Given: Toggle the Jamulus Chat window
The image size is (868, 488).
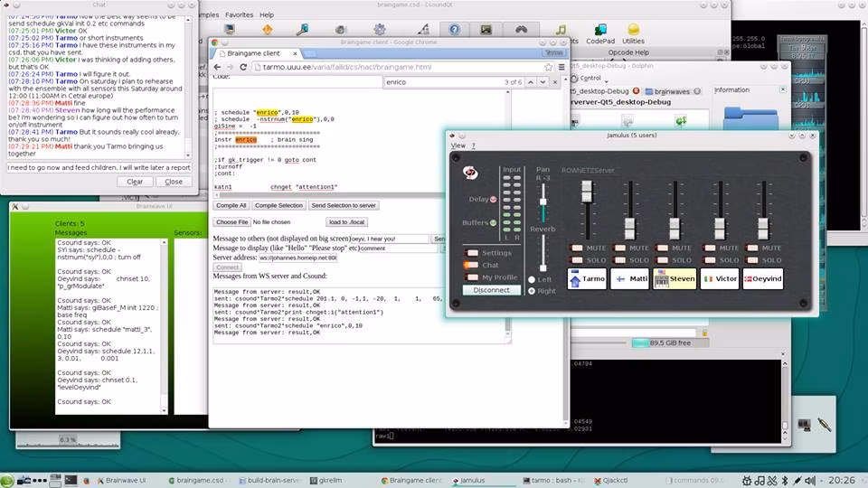Looking at the screenshot, I should [472, 265].
